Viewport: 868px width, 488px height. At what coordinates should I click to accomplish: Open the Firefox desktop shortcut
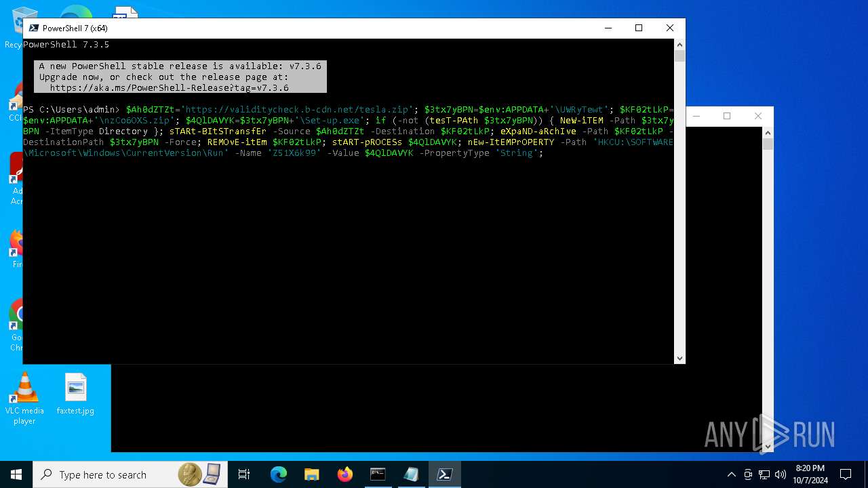(x=16, y=249)
